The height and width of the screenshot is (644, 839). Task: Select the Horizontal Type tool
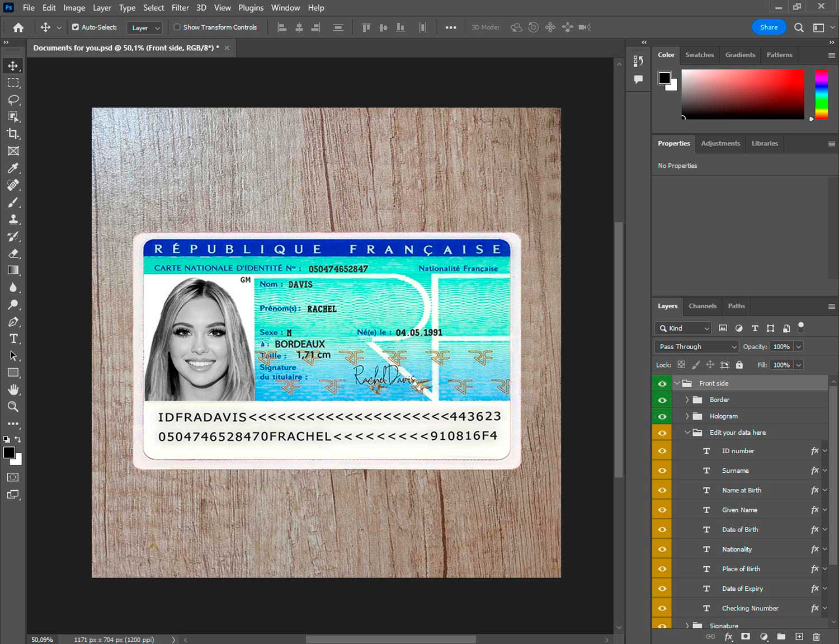[13, 339]
